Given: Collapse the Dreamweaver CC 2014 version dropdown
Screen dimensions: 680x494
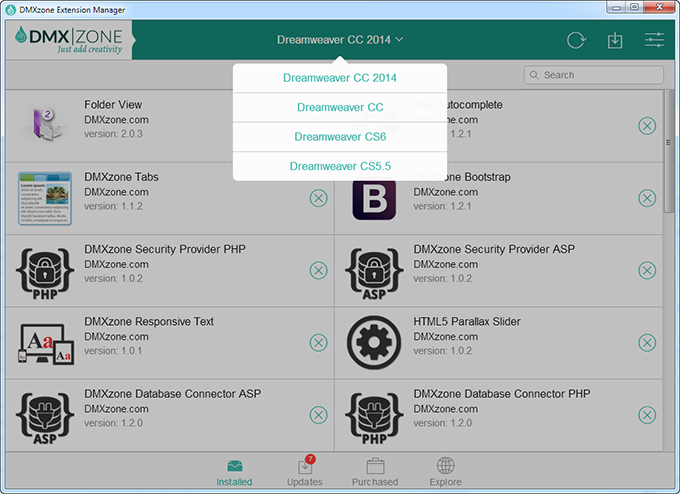Looking at the screenshot, I should tap(340, 40).
